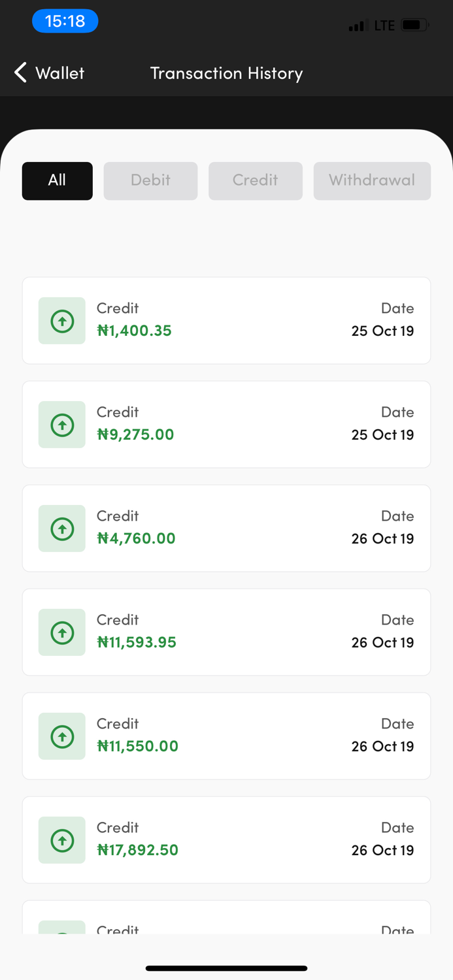Switch to the Credit filter tab
This screenshot has height=980, width=453.
click(256, 181)
